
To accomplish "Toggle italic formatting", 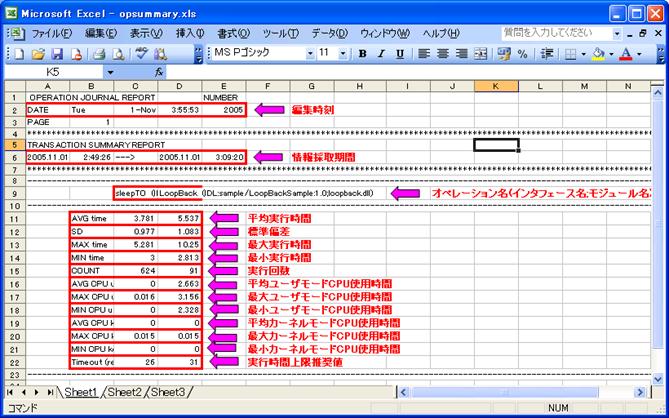I will (381, 54).
